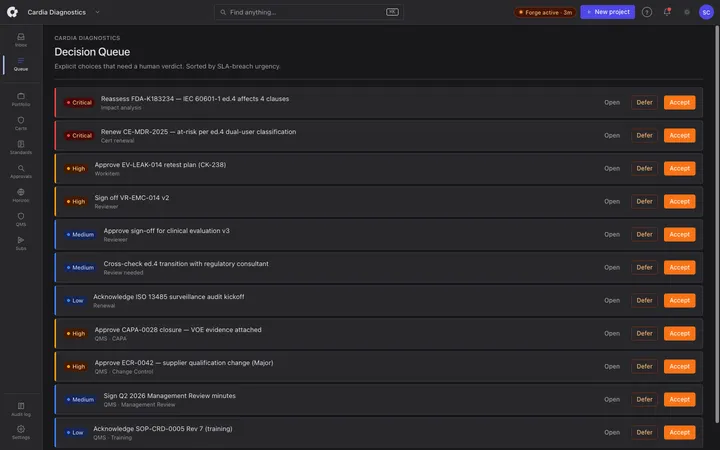Screen dimensions: 720x450
Task: Open QMS in the sidebar
Action: coord(21,219)
